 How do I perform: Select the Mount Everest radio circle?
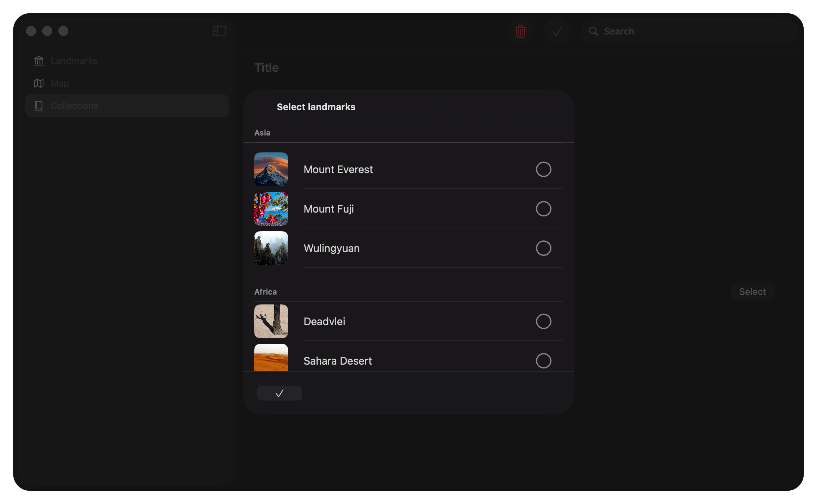point(543,169)
